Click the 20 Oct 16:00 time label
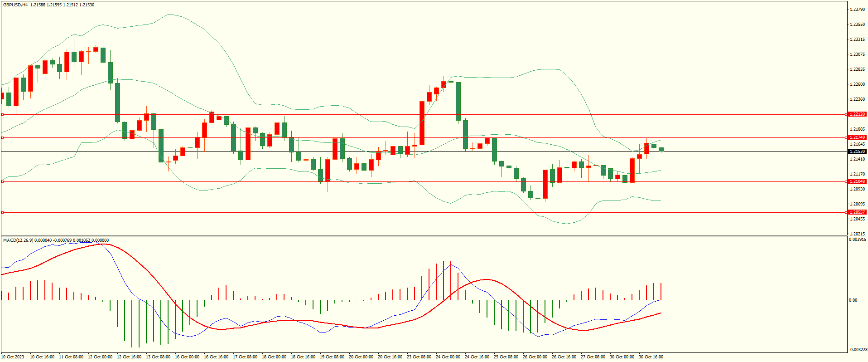 390,357
